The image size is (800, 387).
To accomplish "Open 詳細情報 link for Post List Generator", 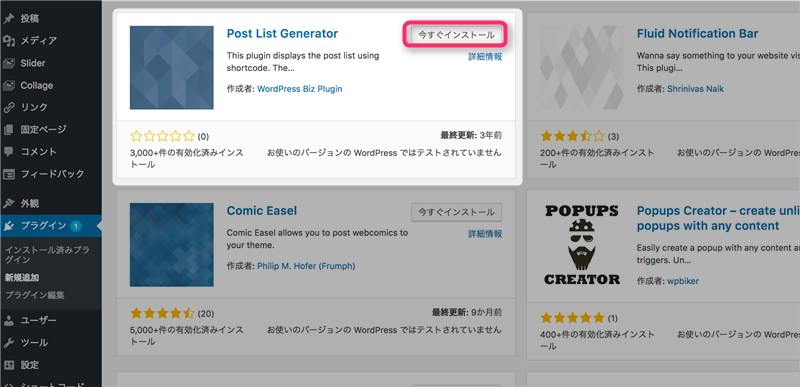I will [485, 57].
